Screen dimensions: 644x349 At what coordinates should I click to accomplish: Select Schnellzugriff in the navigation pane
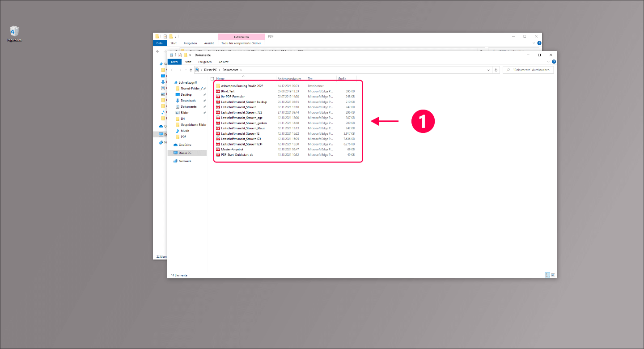tap(187, 82)
